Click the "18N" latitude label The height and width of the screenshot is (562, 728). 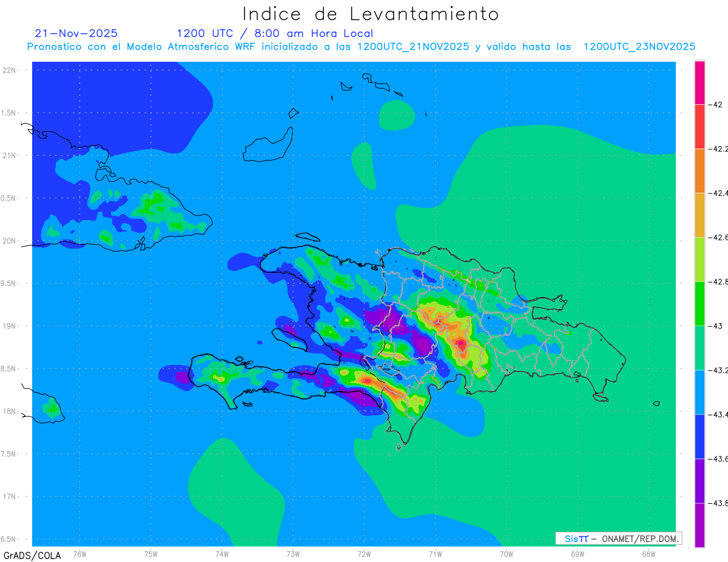(9, 411)
